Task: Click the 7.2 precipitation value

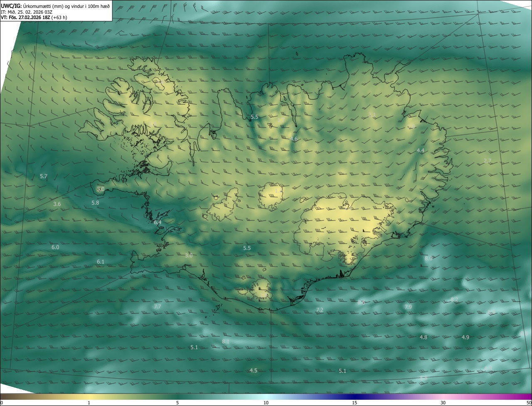Action: point(320,310)
